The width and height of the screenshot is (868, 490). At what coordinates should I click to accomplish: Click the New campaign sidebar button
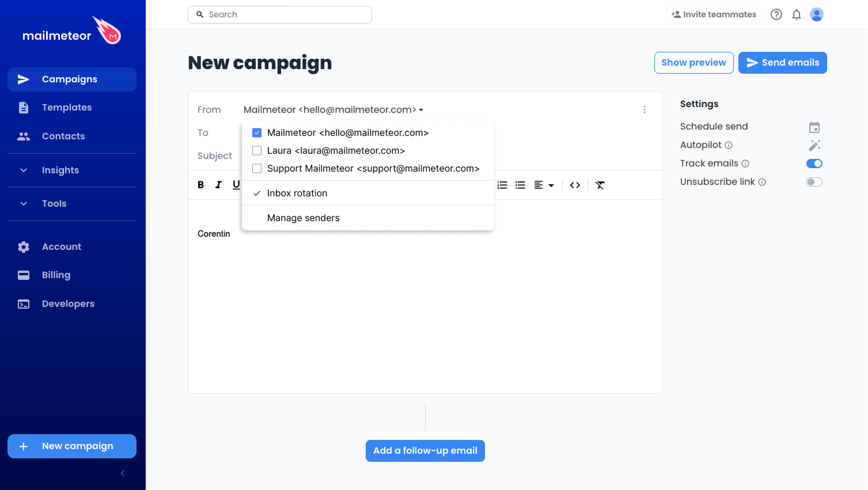(72, 446)
